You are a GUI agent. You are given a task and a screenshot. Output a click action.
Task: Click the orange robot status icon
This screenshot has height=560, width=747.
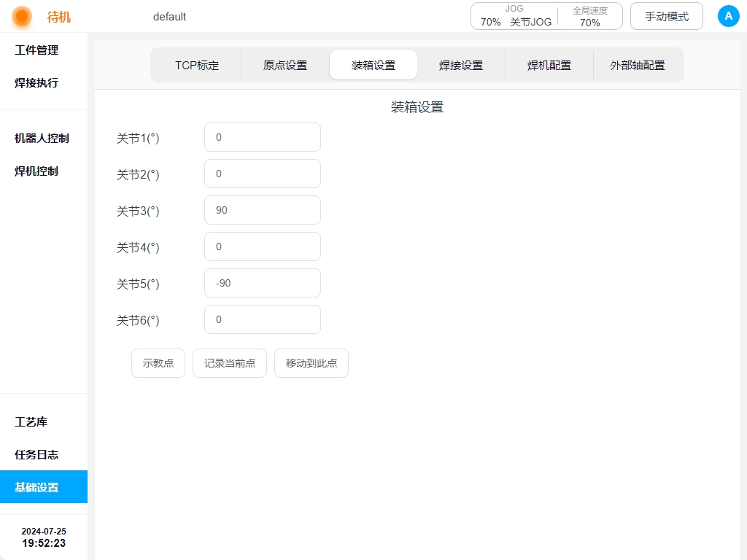pos(22,16)
